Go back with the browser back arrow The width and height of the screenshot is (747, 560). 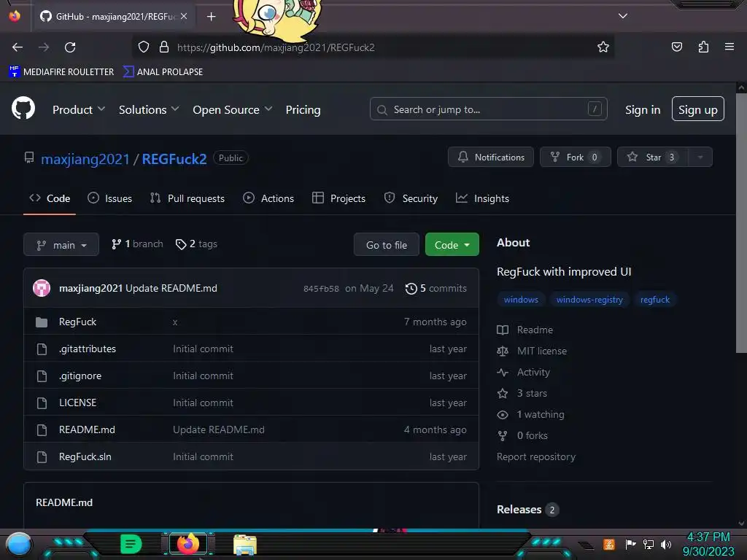(18, 47)
